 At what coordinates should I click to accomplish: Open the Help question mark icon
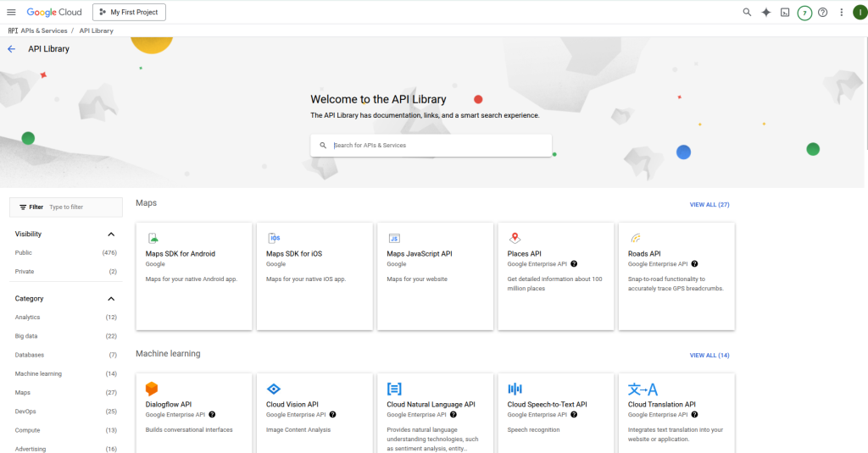click(x=822, y=13)
